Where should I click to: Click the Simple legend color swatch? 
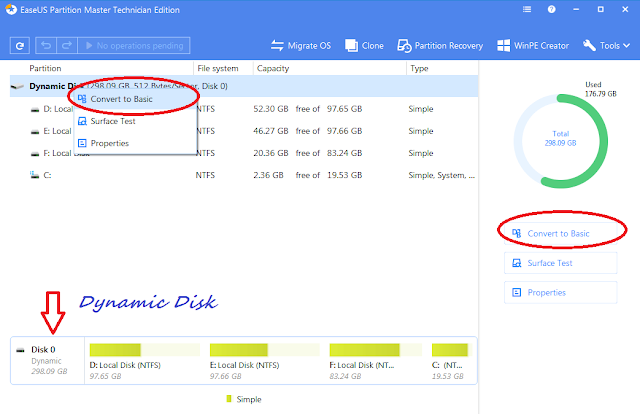tap(229, 398)
